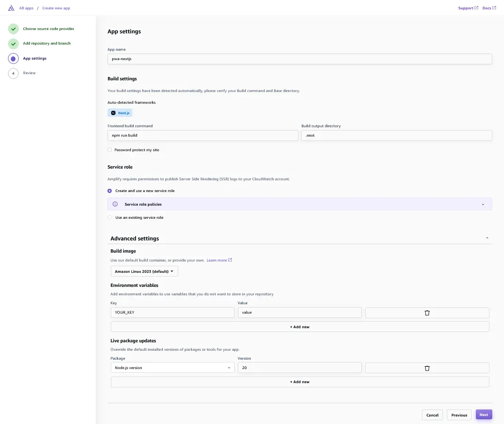
Task: Open the Node.js version package dropdown
Action: [172, 368]
